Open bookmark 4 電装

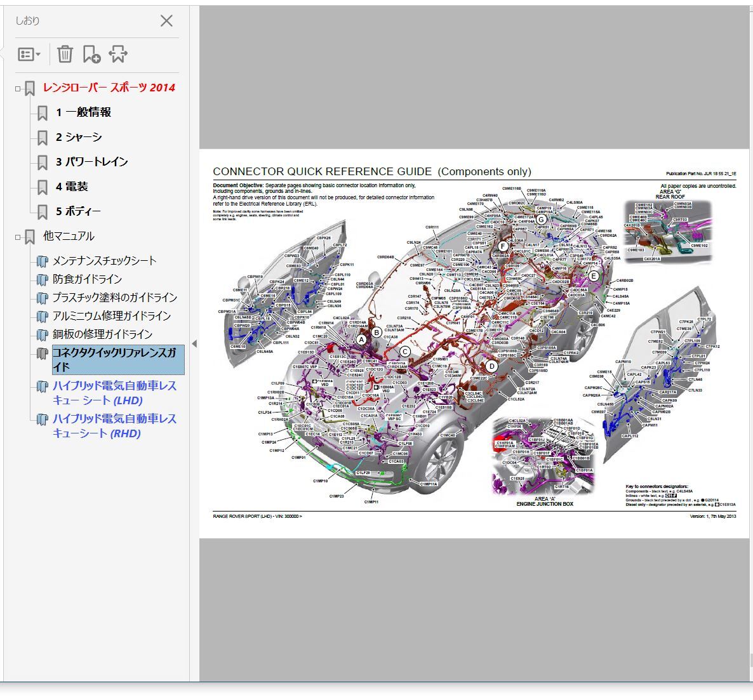72,187
